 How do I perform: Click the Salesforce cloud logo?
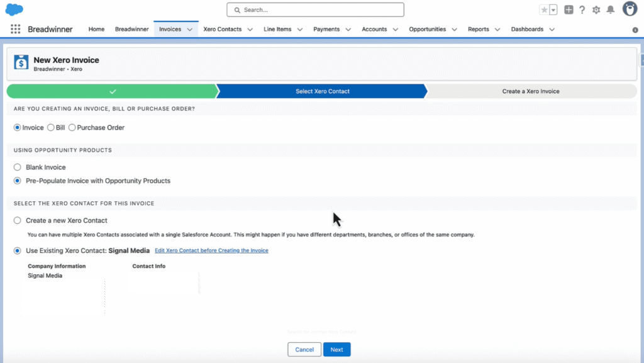14,9
